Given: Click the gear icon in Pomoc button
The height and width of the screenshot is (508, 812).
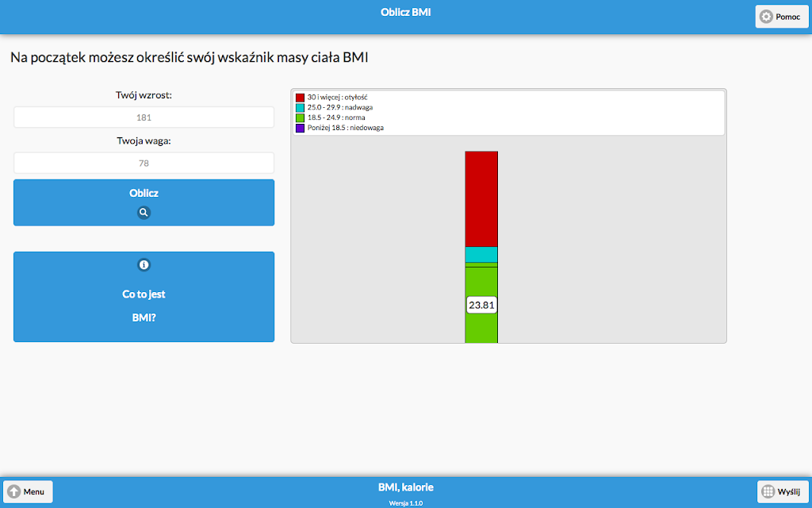Looking at the screenshot, I should pos(766,17).
